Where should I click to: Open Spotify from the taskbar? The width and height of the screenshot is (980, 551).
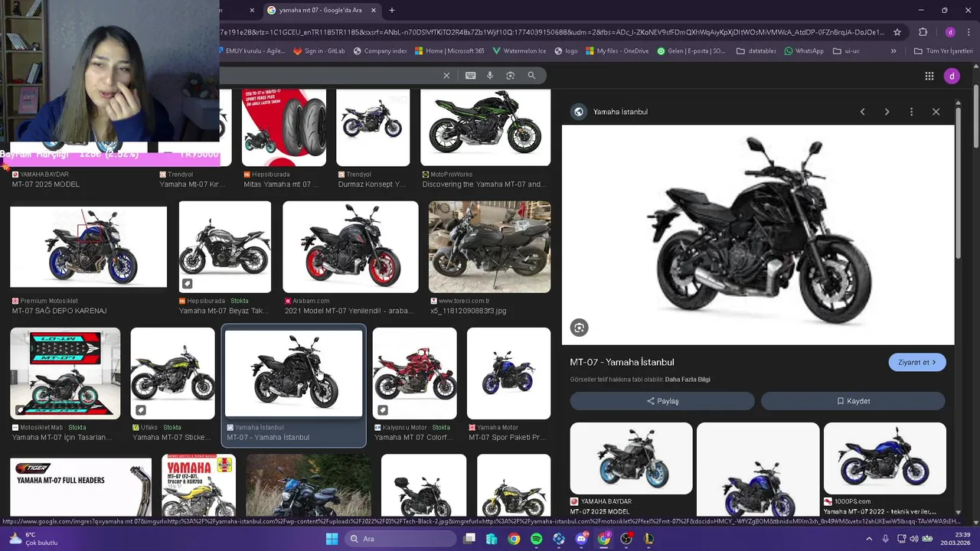tap(536, 539)
